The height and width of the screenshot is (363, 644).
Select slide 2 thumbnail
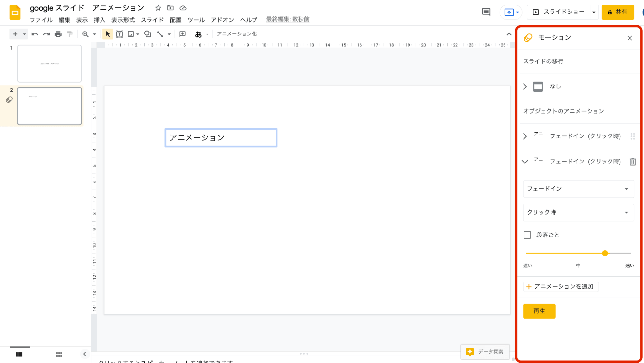(x=49, y=106)
